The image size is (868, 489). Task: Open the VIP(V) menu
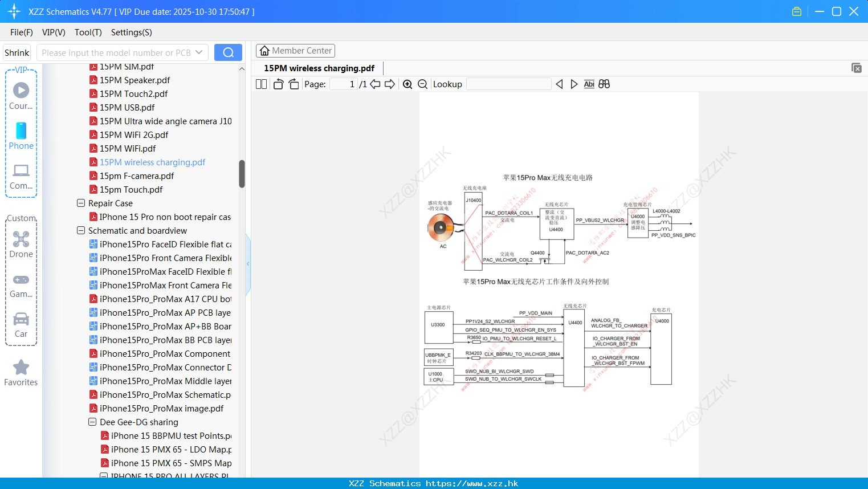coord(54,32)
